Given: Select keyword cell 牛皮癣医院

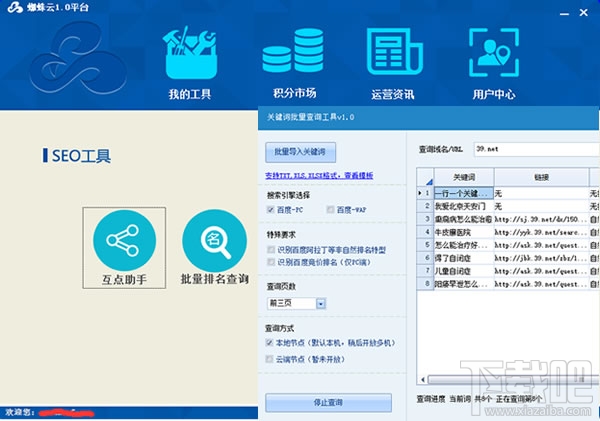Looking at the screenshot, I should pyautogui.click(x=464, y=232).
